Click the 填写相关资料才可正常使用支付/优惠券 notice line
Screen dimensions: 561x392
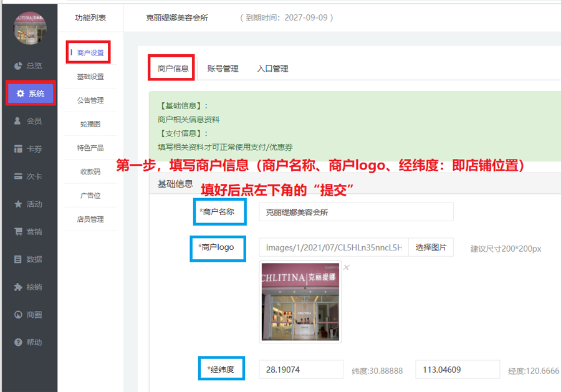(225, 147)
